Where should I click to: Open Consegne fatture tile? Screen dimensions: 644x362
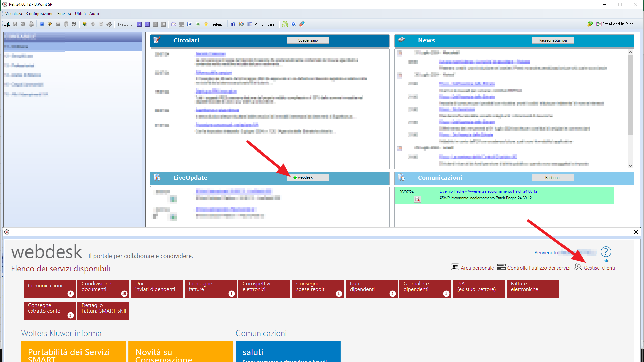click(x=211, y=289)
